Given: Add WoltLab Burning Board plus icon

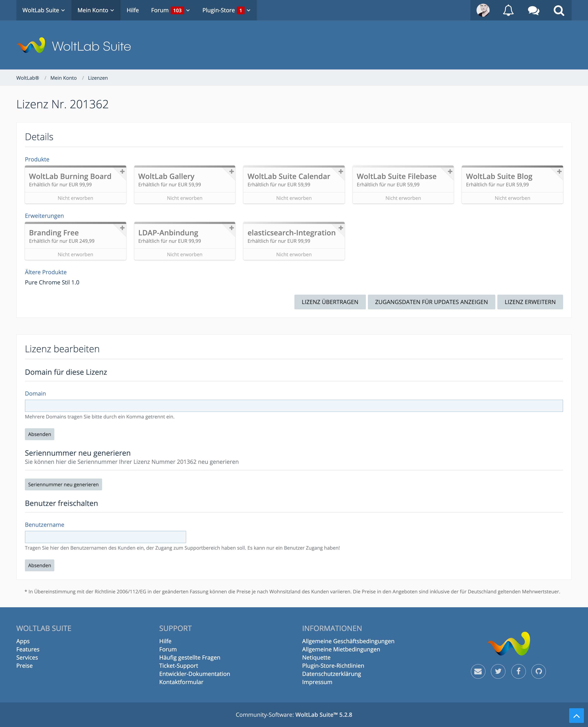Looking at the screenshot, I should pos(122,171).
